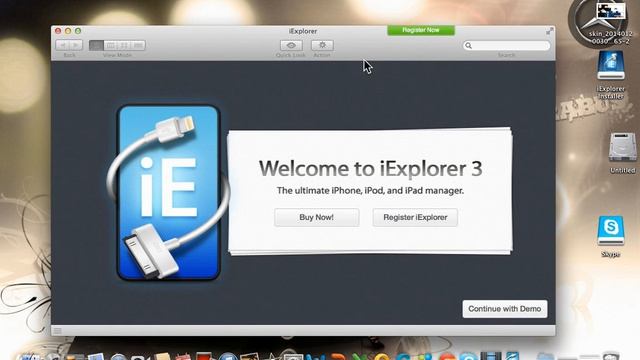Click the iExplorer window title text
This screenshot has height=360, width=640.
pos(303,31)
